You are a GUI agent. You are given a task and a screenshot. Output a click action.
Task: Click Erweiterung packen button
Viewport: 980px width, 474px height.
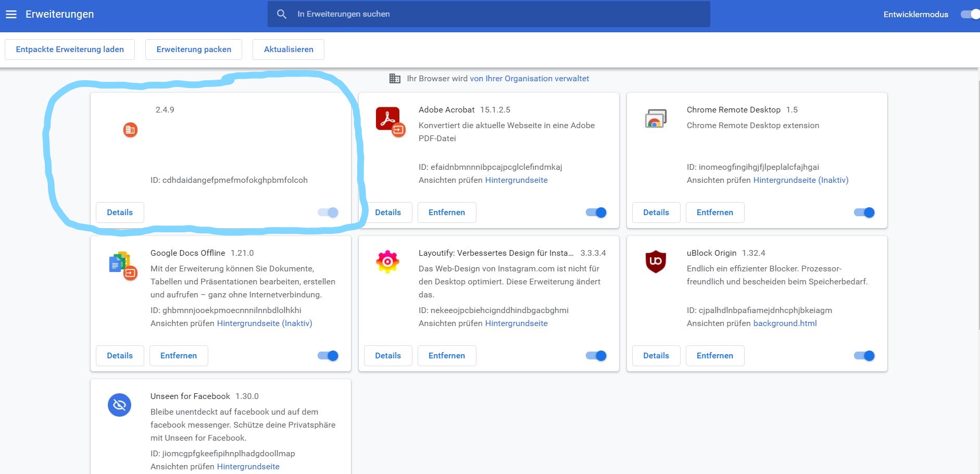point(194,49)
